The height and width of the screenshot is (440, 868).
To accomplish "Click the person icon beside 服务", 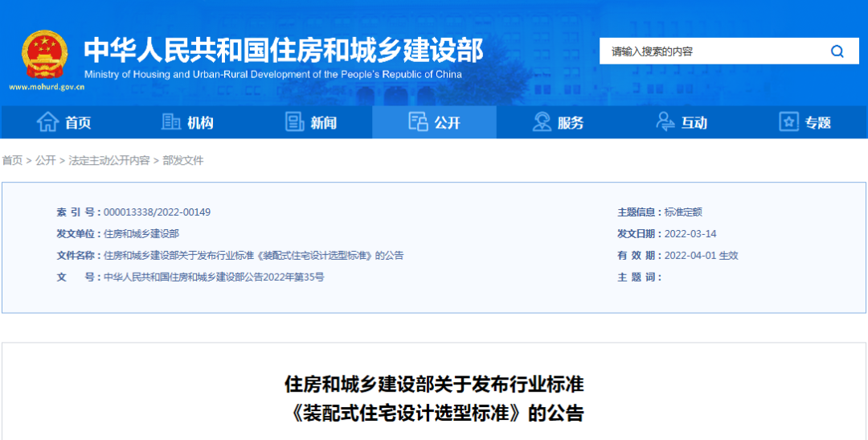I will 542,122.
